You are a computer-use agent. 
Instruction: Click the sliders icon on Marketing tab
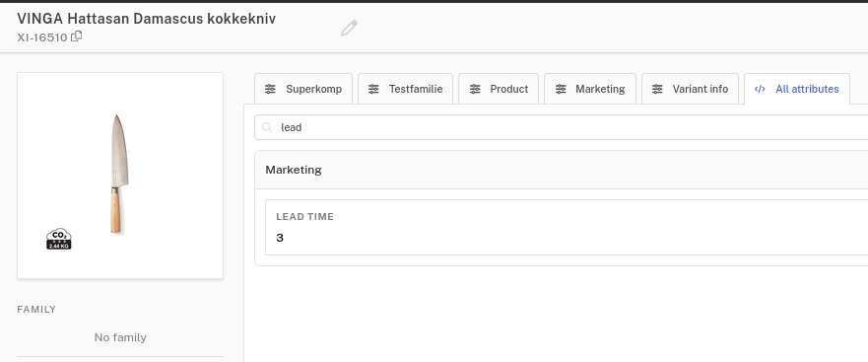[x=561, y=89]
